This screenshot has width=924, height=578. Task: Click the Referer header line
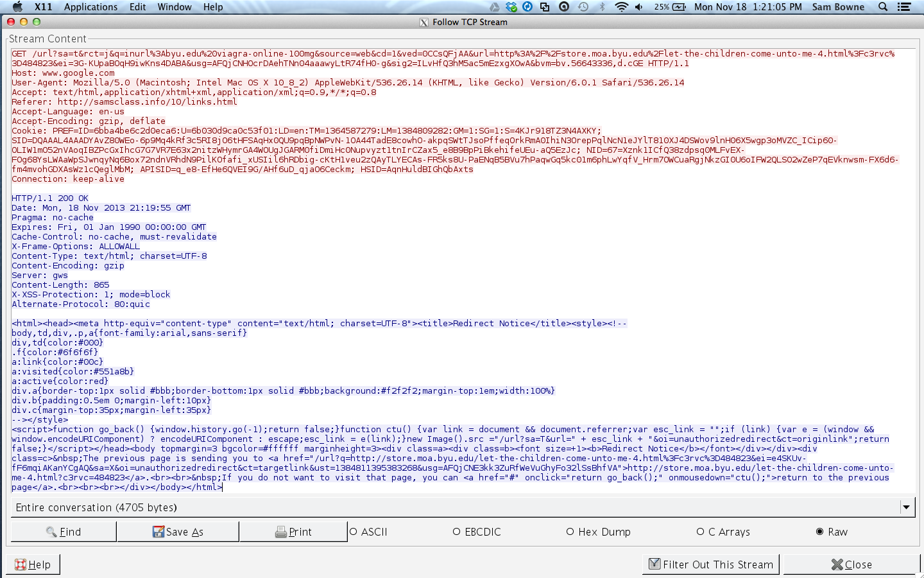click(x=124, y=102)
